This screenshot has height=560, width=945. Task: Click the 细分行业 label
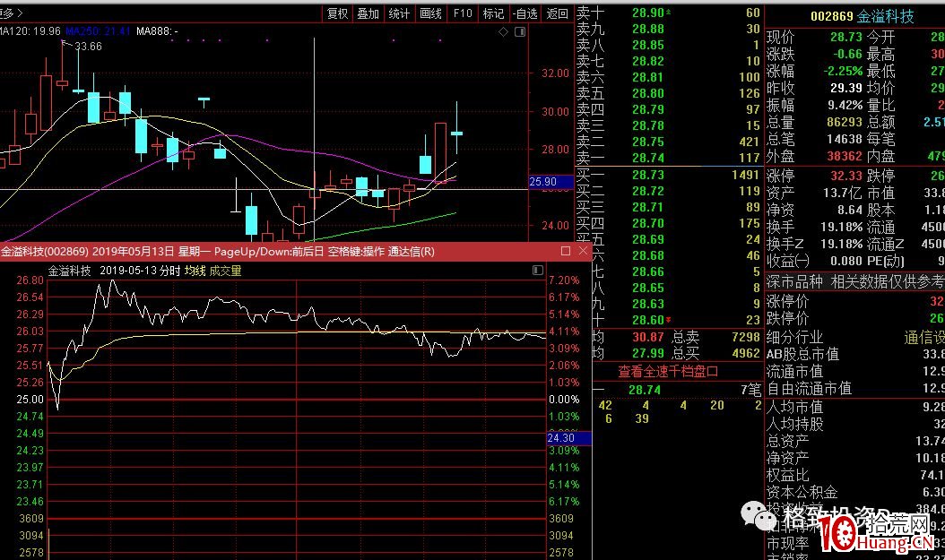pos(795,337)
